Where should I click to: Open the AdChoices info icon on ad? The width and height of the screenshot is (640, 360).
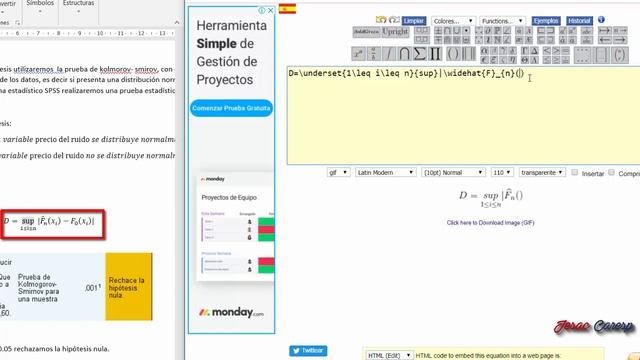(x=262, y=11)
